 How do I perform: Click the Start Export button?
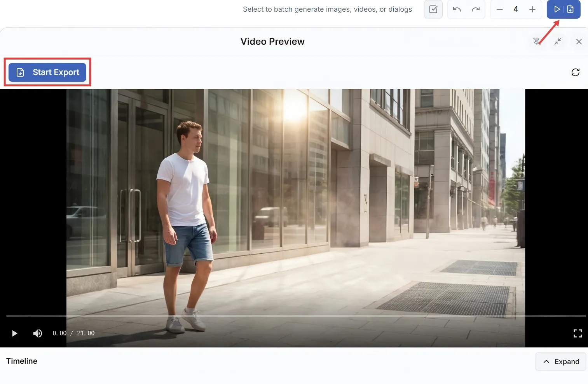(x=47, y=72)
